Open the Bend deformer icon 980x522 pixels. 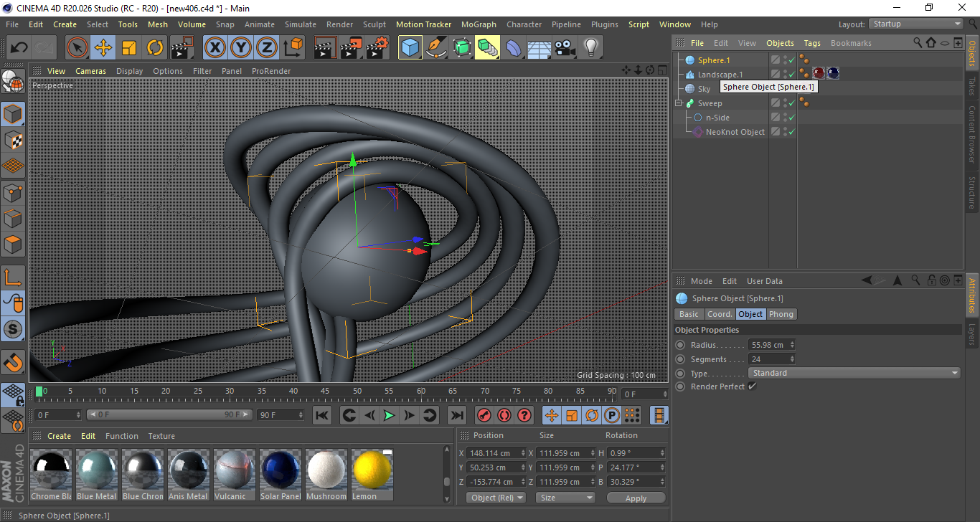point(514,48)
